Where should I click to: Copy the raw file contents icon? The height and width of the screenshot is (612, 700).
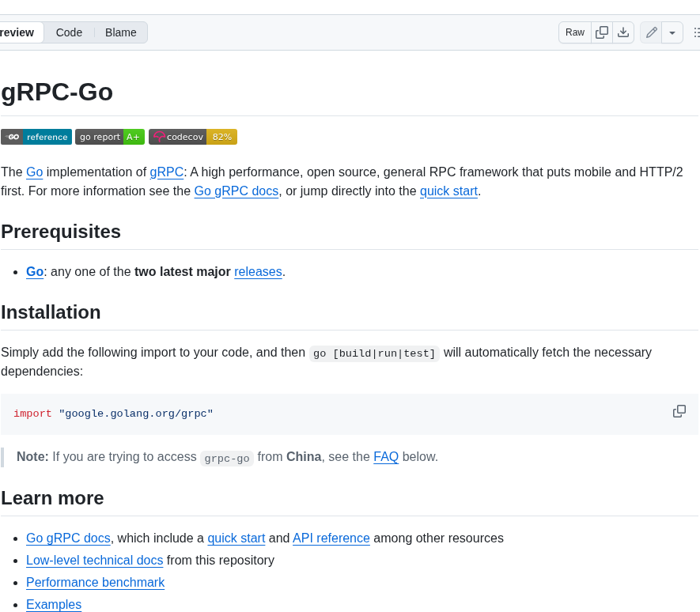point(601,32)
